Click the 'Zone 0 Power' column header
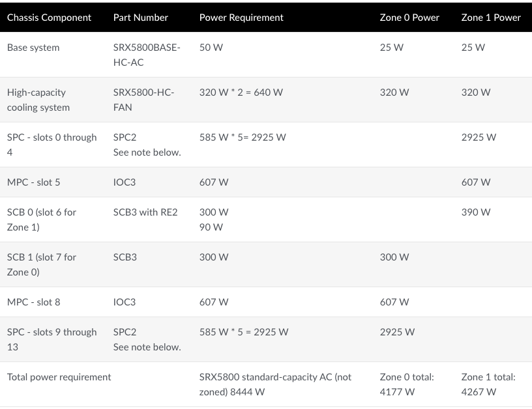 pyautogui.click(x=409, y=18)
